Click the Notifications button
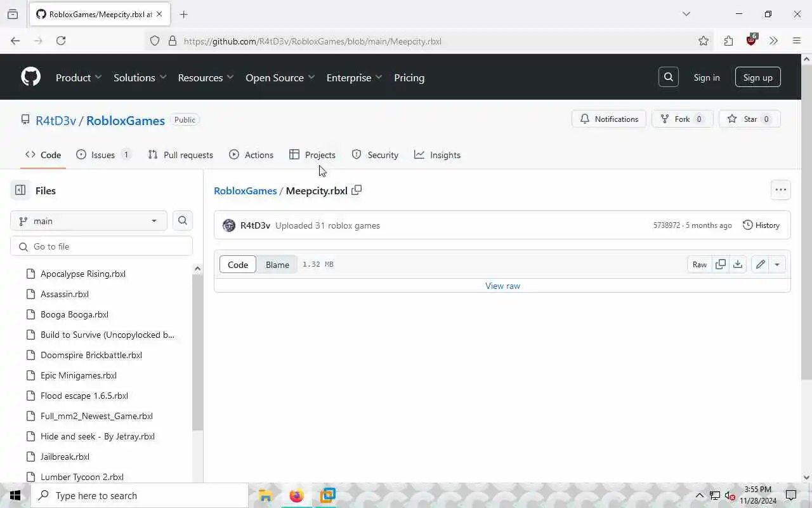Screen dimensions: 812x508 (609, 119)
